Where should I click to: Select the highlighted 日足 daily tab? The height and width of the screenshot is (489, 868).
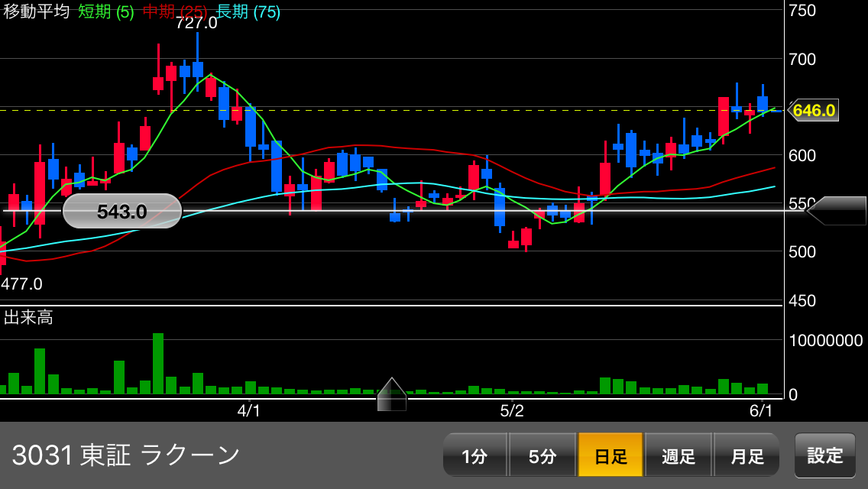(611, 456)
